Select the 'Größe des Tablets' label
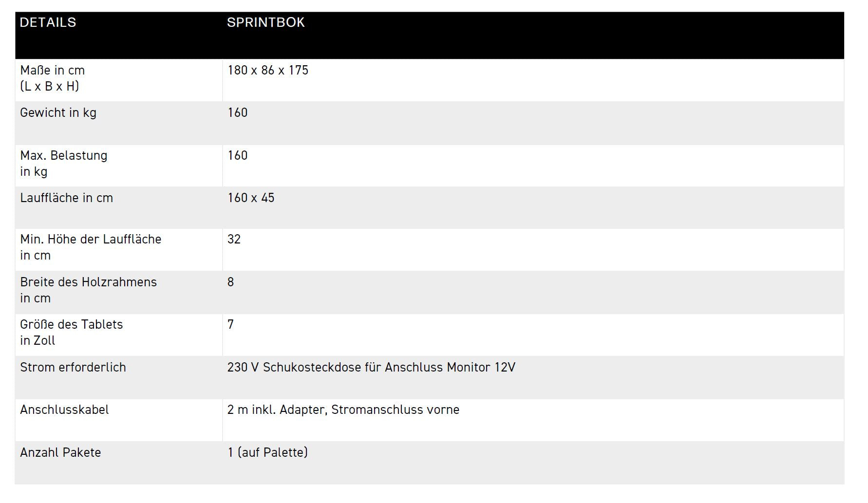 point(71,325)
